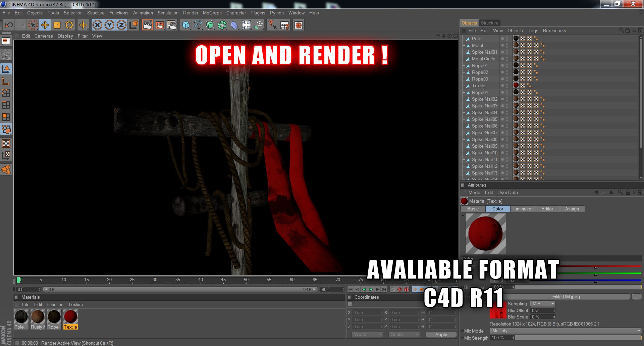Viewport: 644px width, 346px height.
Task: Click the Array modeling object icon
Action: point(222,25)
